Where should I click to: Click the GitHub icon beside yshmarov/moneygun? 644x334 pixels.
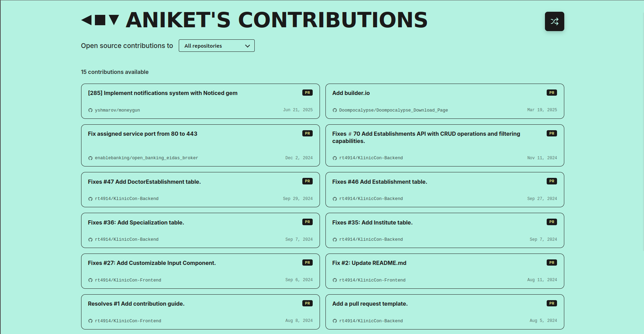tap(90, 110)
